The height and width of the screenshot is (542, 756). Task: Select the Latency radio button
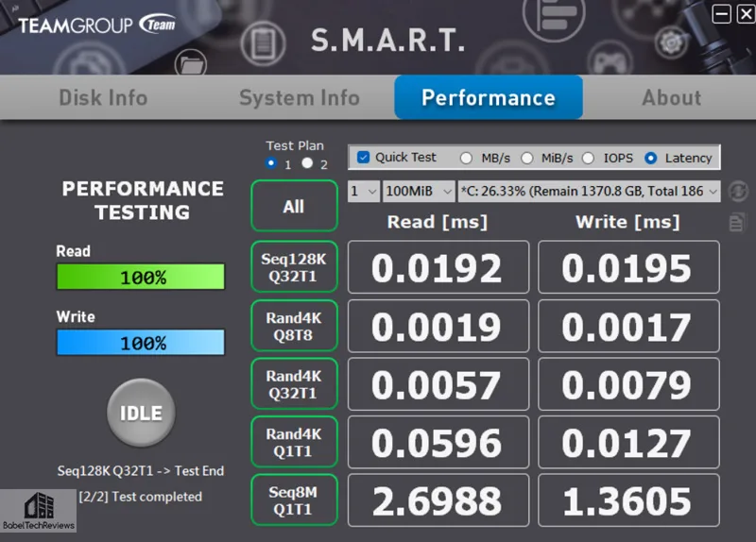[x=650, y=158]
